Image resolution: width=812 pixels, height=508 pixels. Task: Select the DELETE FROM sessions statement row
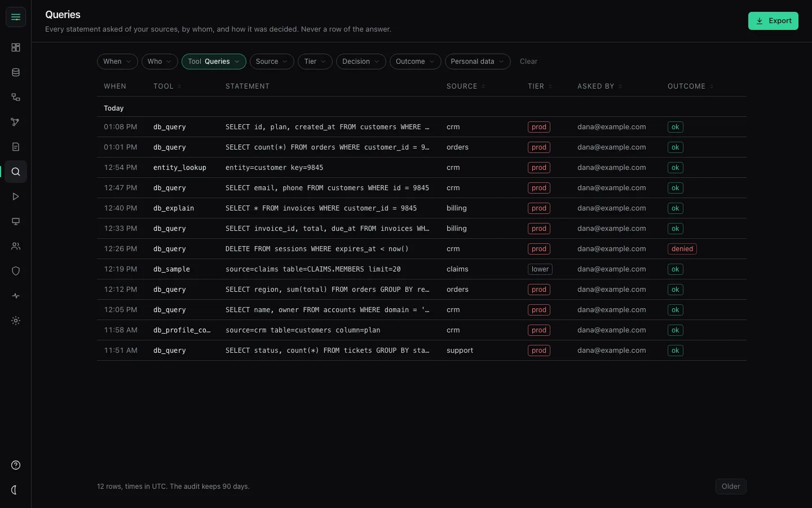[x=422, y=249]
